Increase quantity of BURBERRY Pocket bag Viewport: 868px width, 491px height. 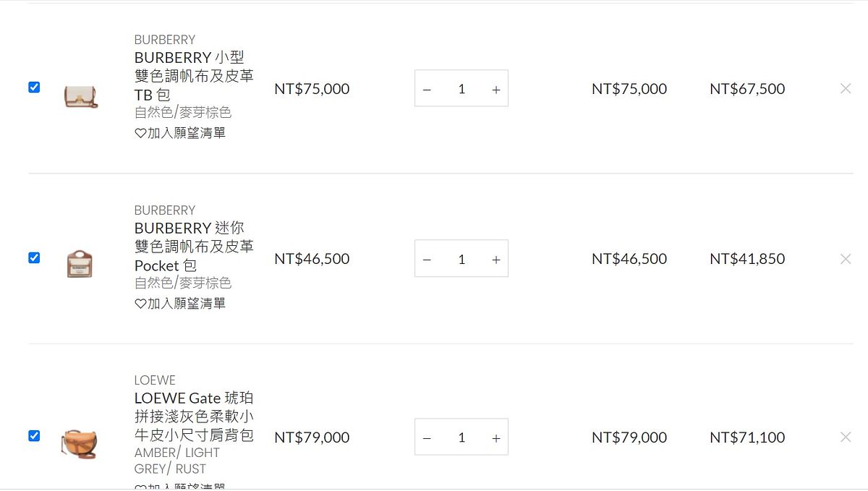click(x=496, y=260)
